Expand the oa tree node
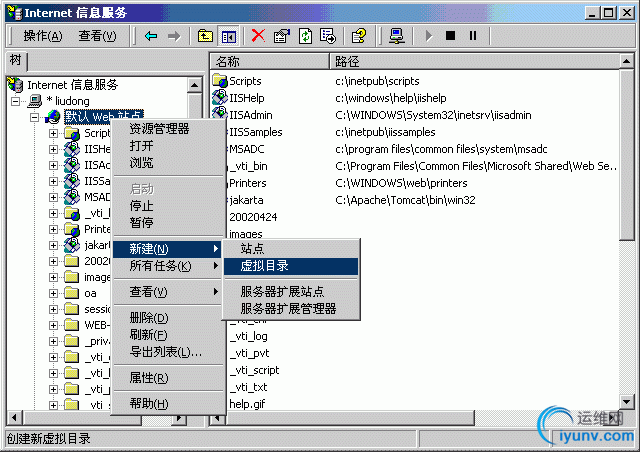Image resolution: width=640 pixels, height=452 pixels. click(53, 293)
